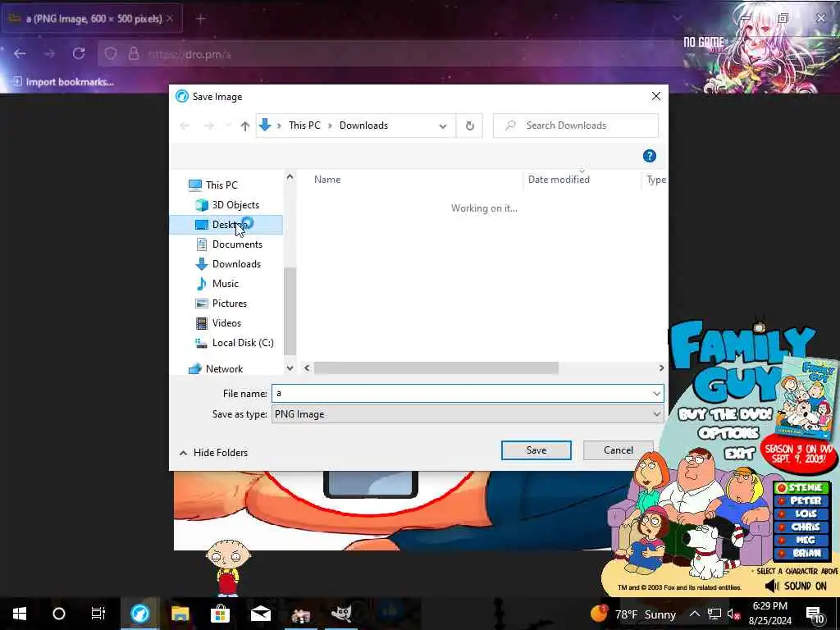Screen dimensions: 840x630
Task: Click the network tray icon
Action: tap(714, 614)
